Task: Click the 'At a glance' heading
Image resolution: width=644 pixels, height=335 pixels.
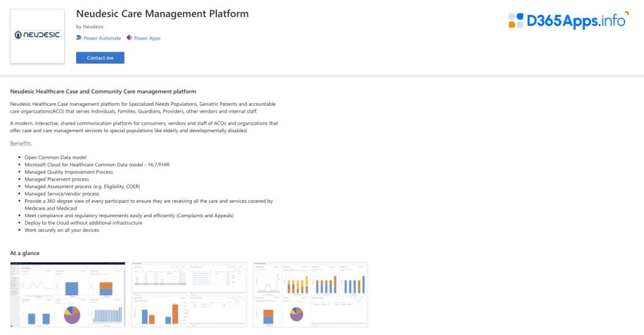Action: (x=25, y=253)
